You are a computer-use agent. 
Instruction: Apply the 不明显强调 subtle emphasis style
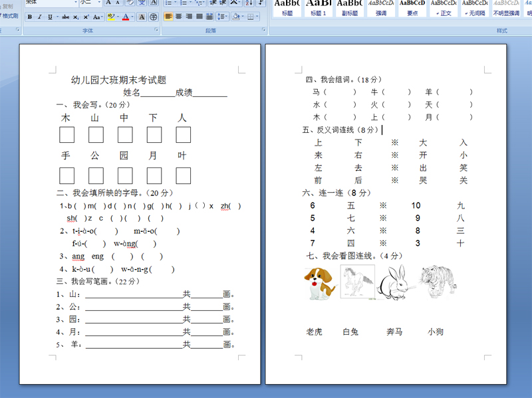tap(505, 8)
